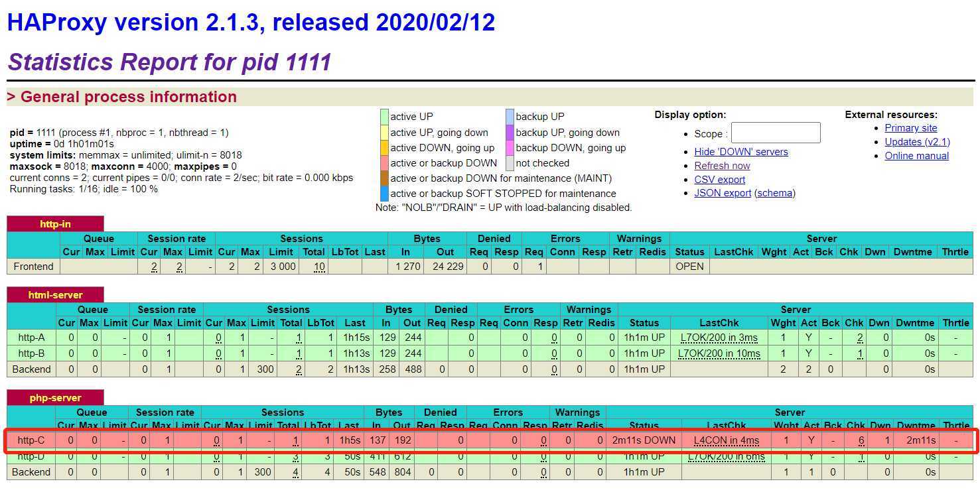Screen dimensions: 980x502
Task: Click the uptime 0d 1h01m01s line
Action: tap(62, 144)
